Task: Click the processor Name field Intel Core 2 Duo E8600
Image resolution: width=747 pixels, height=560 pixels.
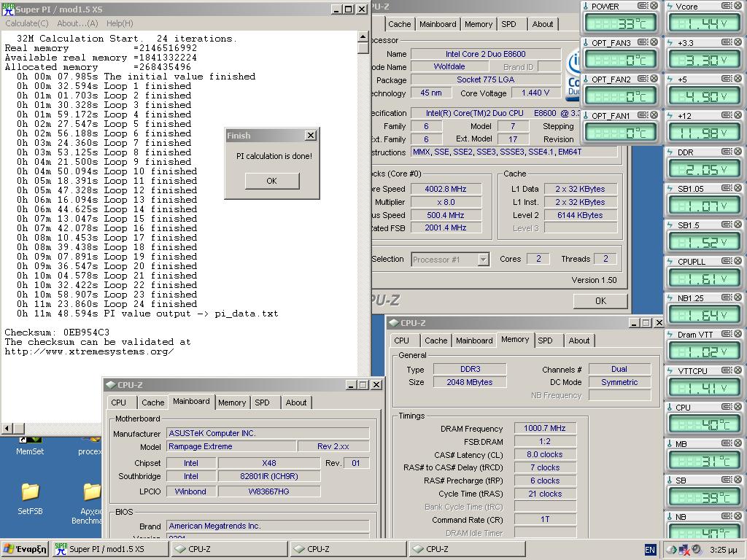Action: coord(485,54)
